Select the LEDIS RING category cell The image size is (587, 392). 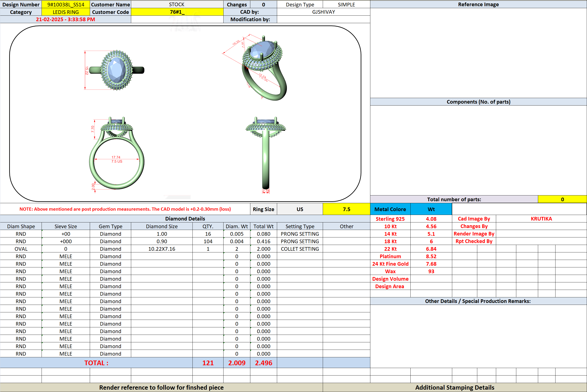pos(66,12)
